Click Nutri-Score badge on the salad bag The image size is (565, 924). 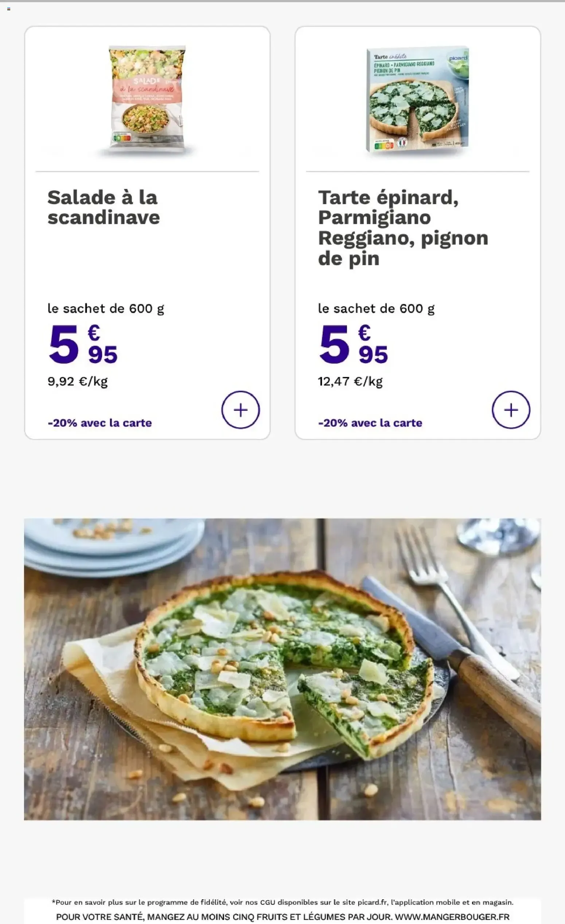122,138
